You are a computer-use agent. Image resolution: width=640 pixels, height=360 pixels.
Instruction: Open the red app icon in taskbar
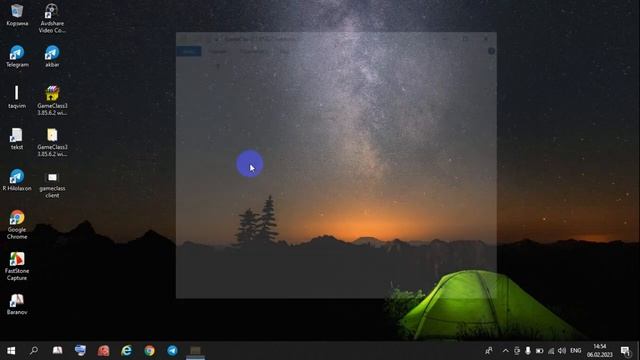click(x=103, y=351)
